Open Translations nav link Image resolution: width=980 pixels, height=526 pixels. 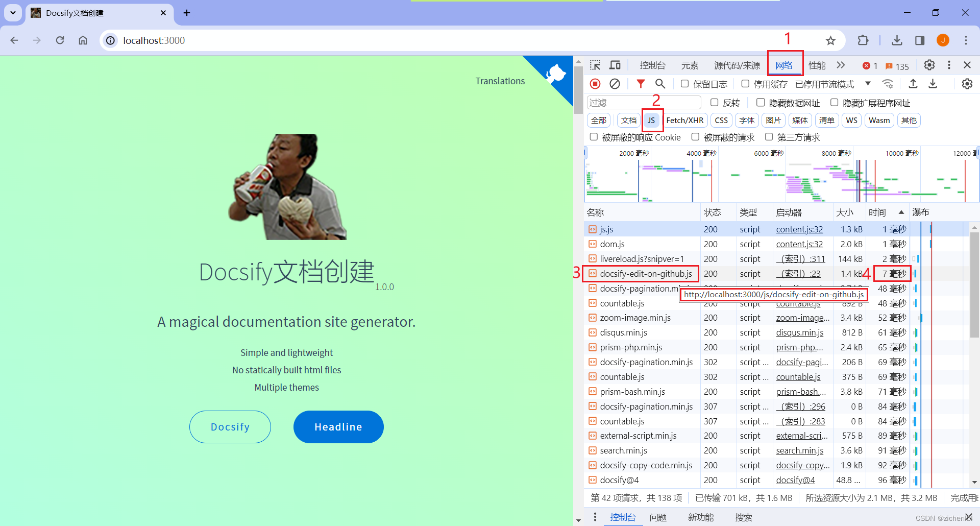click(x=500, y=81)
